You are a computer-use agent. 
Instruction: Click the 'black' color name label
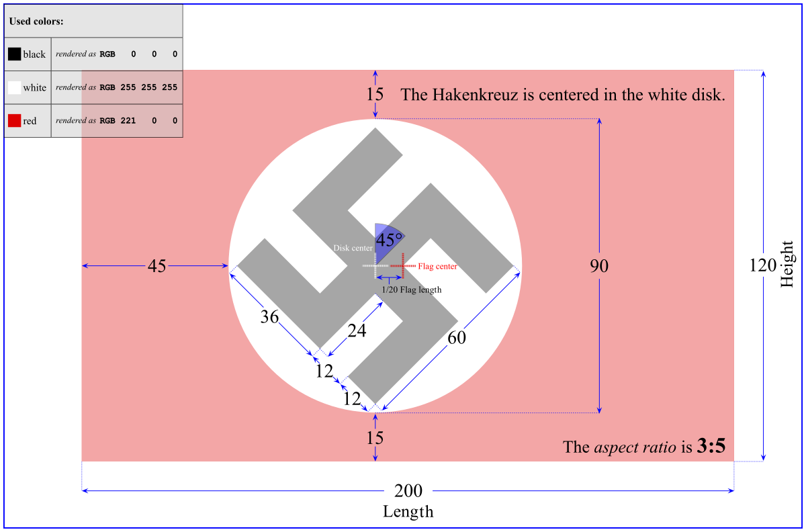(x=34, y=54)
